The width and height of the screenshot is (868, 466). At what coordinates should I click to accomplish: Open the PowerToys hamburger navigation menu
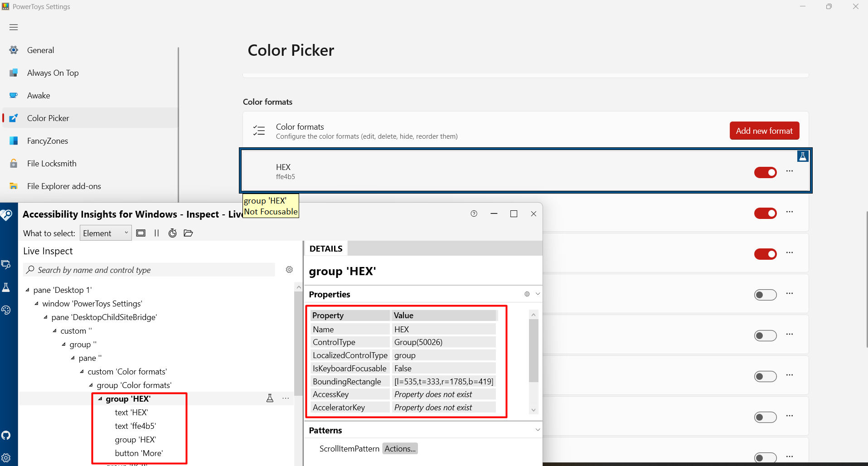tap(13, 27)
